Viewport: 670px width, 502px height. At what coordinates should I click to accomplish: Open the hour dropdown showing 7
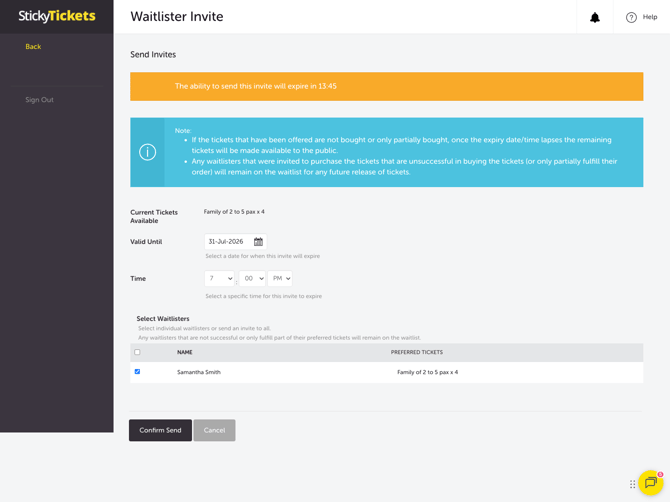click(219, 279)
